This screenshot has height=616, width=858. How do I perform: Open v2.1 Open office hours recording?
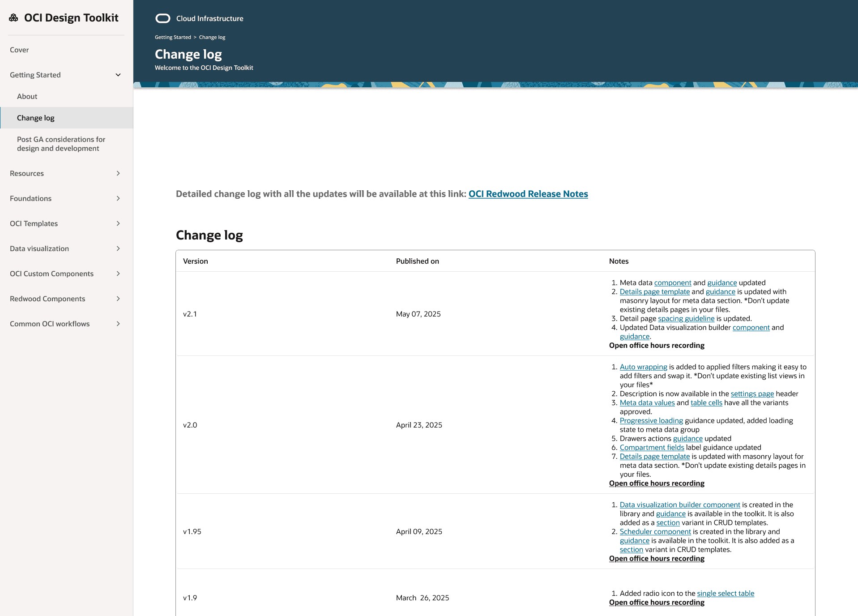pyautogui.click(x=657, y=345)
